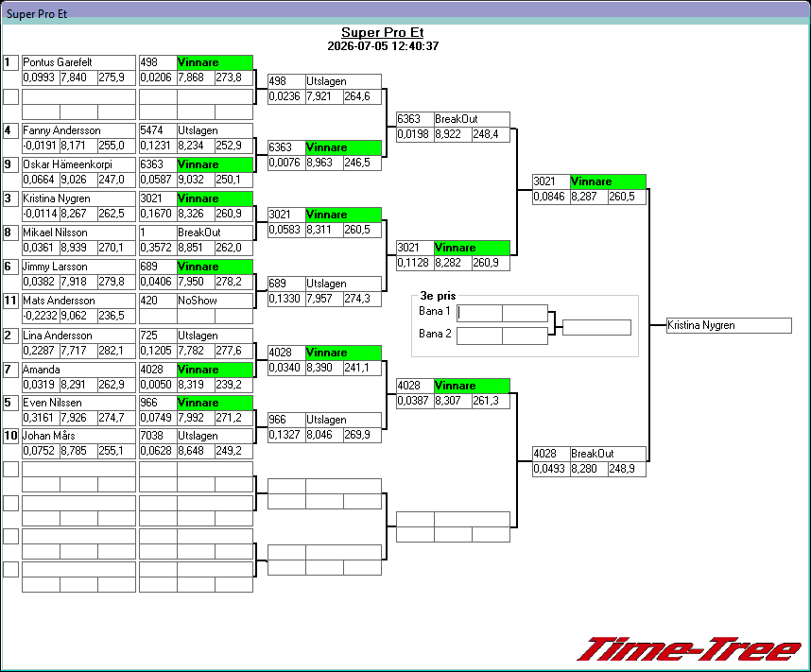Click the Pontus Garefelt name field
The width and height of the screenshot is (811, 672).
78,62
